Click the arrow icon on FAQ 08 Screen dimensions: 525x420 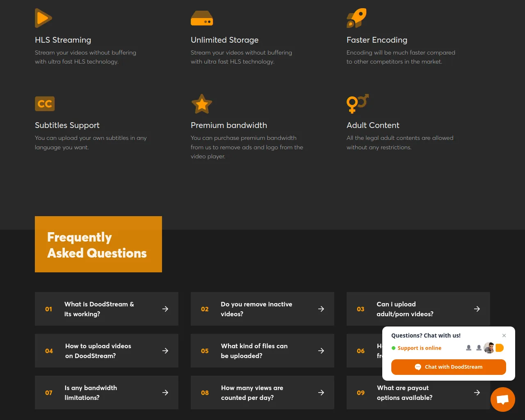coord(321,393)
